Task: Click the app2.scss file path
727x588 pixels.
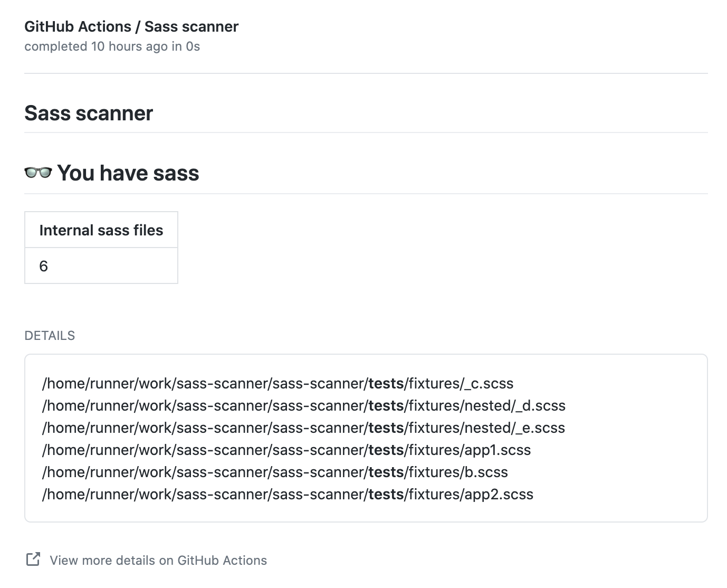Action: point(288,495)
